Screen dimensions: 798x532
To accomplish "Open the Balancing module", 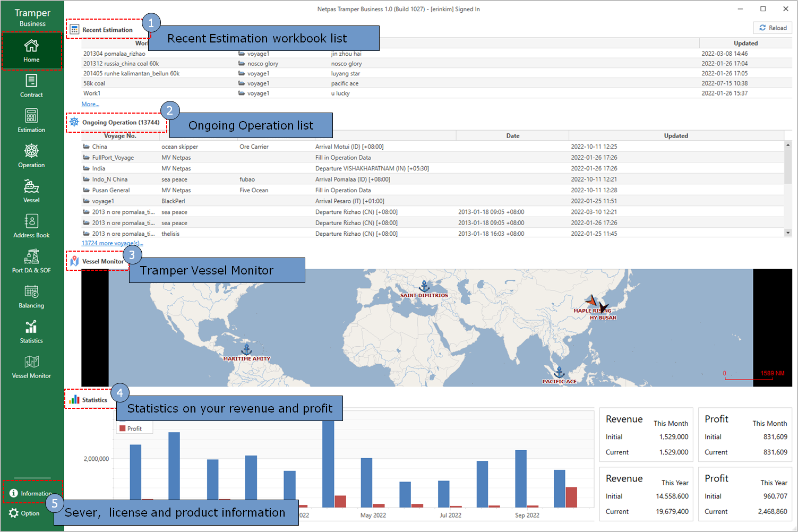I will [31, 296].
